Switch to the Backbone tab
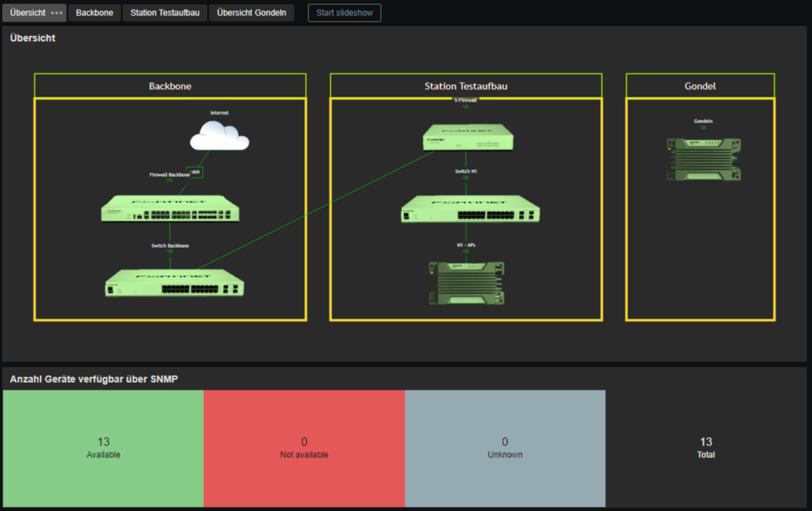 tap(94, 13)
